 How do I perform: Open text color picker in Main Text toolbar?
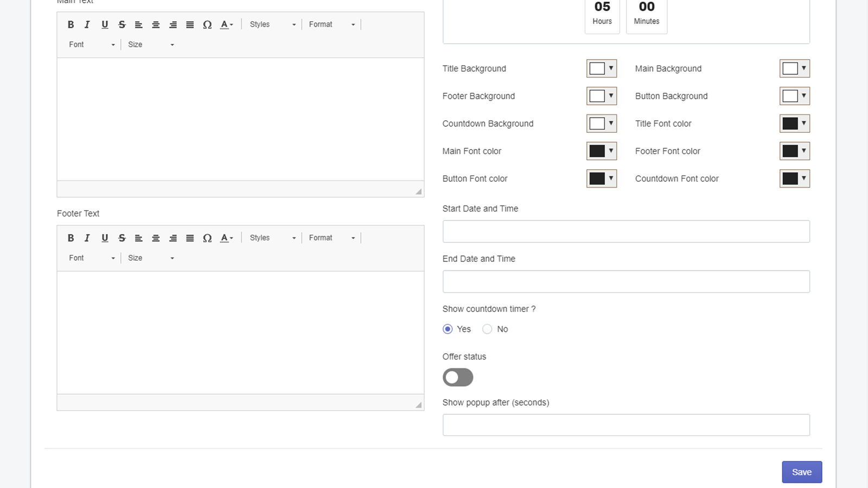point(226,24)
